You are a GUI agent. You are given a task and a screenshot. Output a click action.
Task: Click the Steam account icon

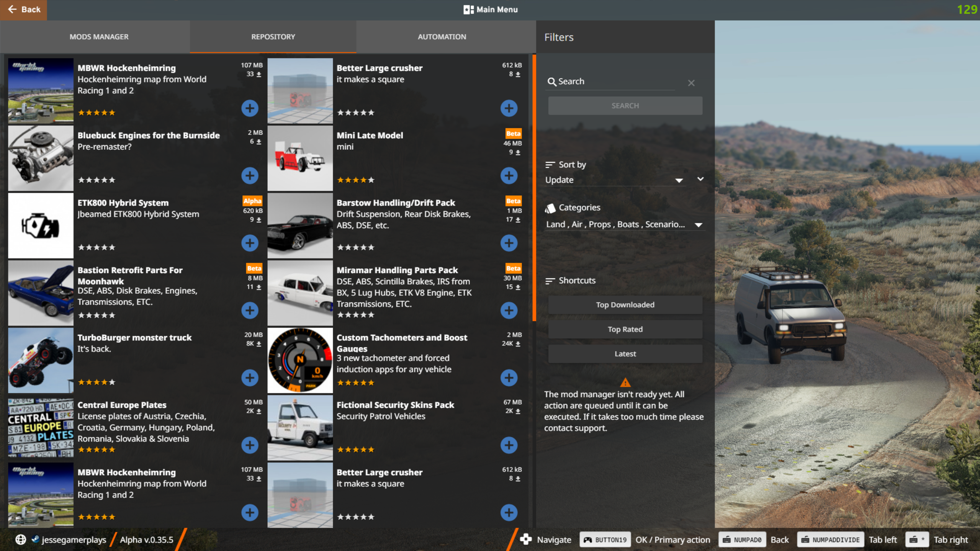pyautogui.click(x=35, y=539)
